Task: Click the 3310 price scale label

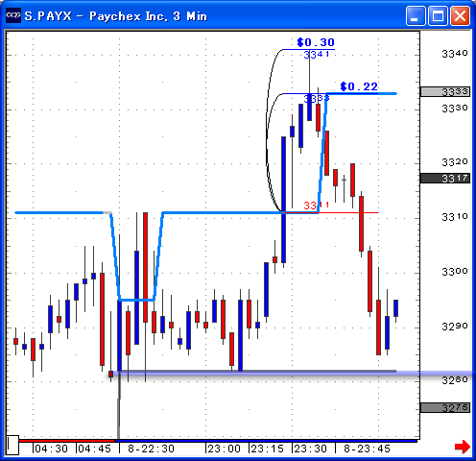Action: pyautogui.click(x=455, y=217)
